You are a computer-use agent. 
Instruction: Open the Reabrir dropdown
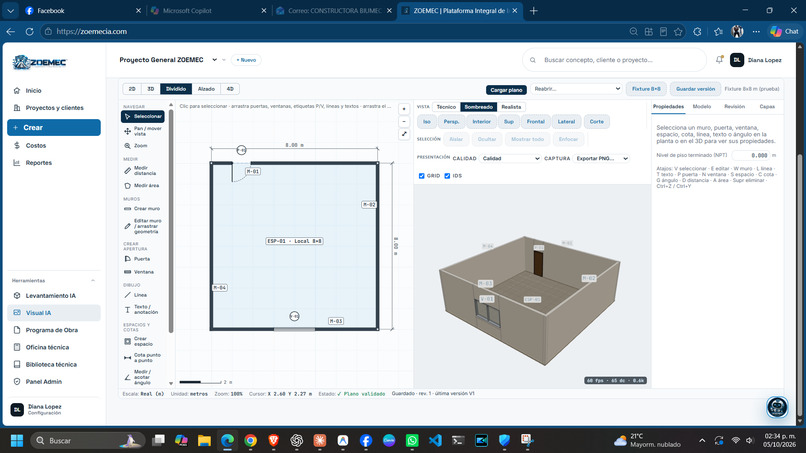click(577, 89)
